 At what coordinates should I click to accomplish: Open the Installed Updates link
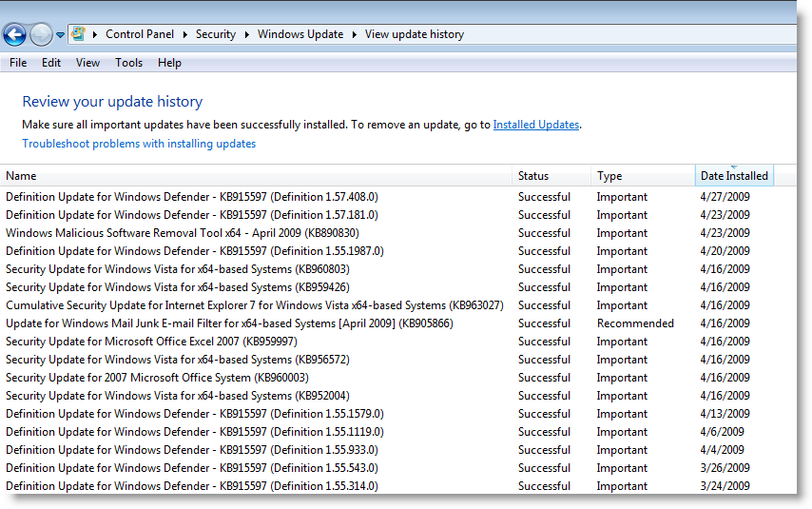click(x=536, y=125)
